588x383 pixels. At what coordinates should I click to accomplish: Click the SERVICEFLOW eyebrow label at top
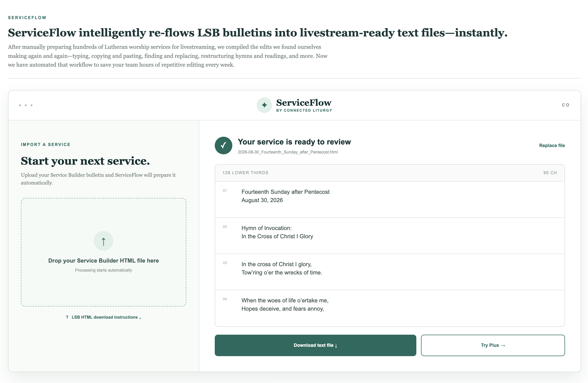click(27, 18)
